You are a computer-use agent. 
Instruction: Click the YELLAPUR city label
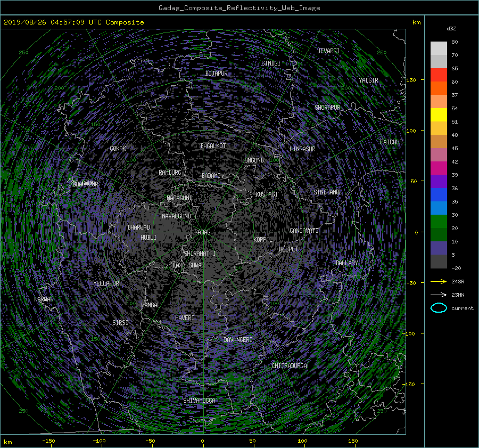[106, 283]
